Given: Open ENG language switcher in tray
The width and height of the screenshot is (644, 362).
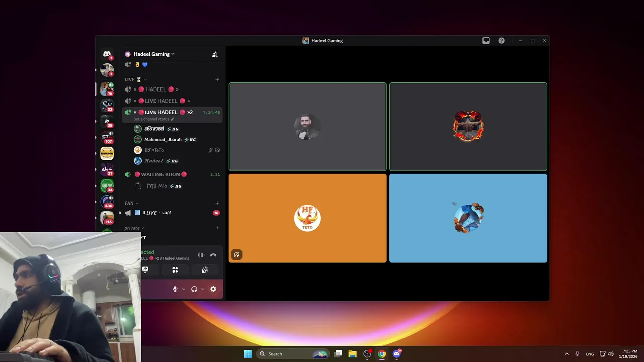Looking at the screenshot, I should pos(590,354).
